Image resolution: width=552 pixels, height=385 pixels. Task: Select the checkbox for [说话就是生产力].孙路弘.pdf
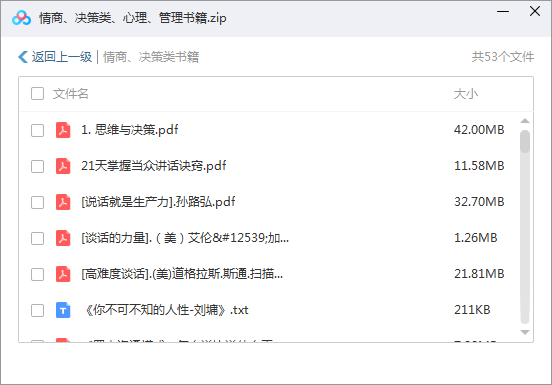click(x=37, y=202)
